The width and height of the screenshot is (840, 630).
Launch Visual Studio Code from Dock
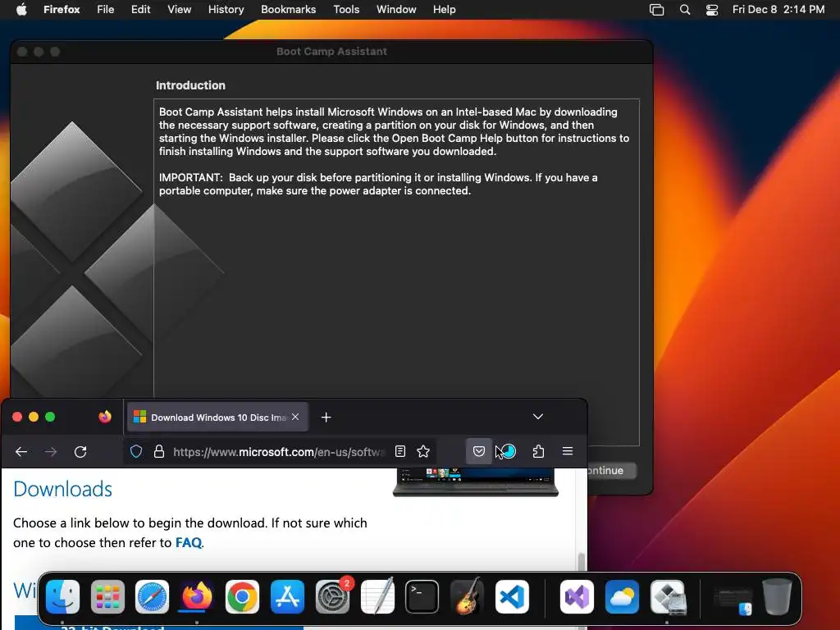(512, 597)
